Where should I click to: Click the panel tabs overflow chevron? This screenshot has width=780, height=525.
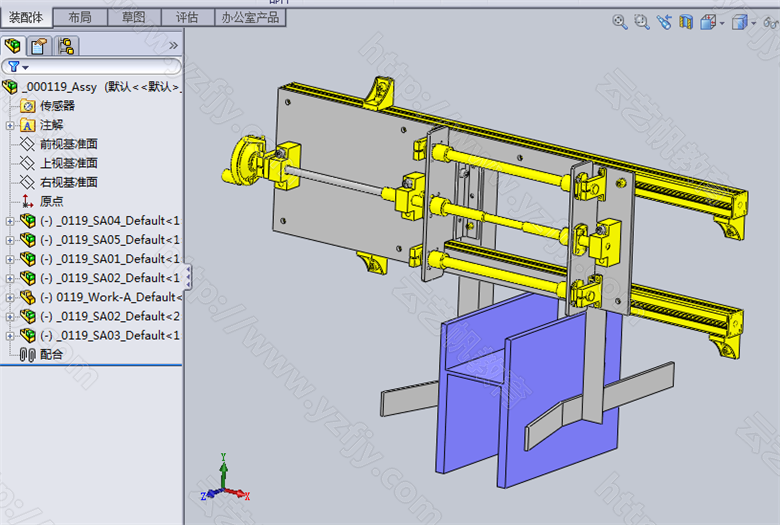click(173, 46)
